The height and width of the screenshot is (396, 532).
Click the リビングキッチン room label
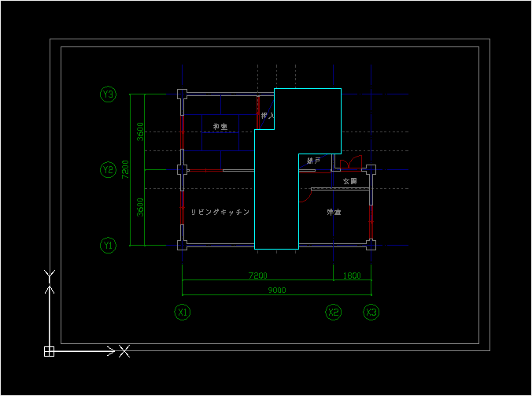pyautogui.click(x=220, y=212)
